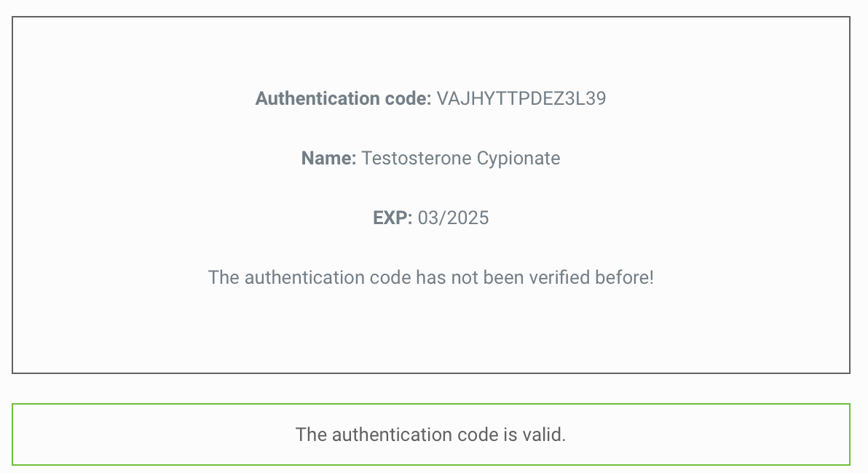Click "The authentication code is valid." text
The image size is (868, 473).
(x=430, y=435)
